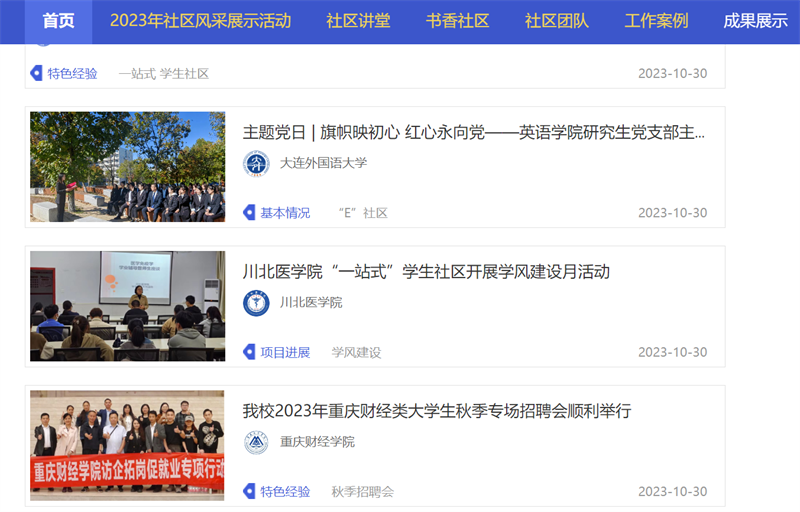This screenshot has width=800, height=512.
Task: Click 特色经验 category in 重庆财经学院 card
Action: (285, 492)
